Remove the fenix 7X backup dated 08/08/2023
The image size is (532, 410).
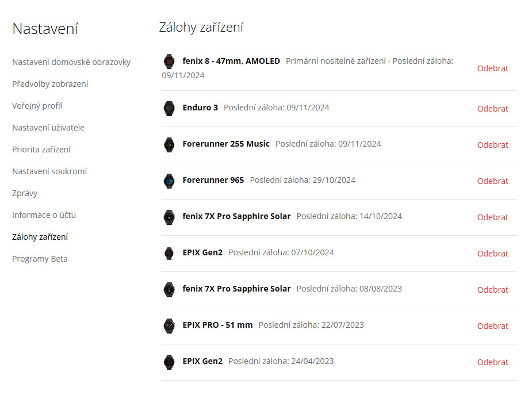(x=492, y=290)
